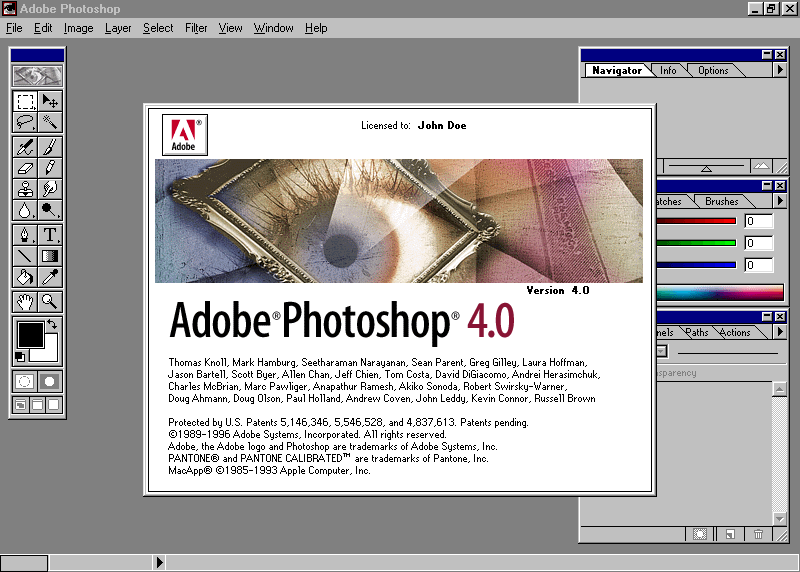Switch to Standard edit mode
Viewport: 800px width, 572px height.
[25, 381]
